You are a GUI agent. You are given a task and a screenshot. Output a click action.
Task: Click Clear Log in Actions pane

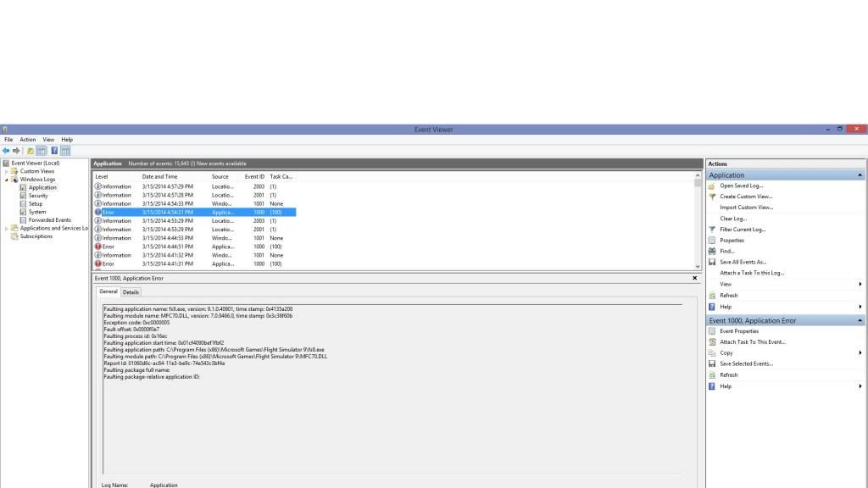click(733, 219)
